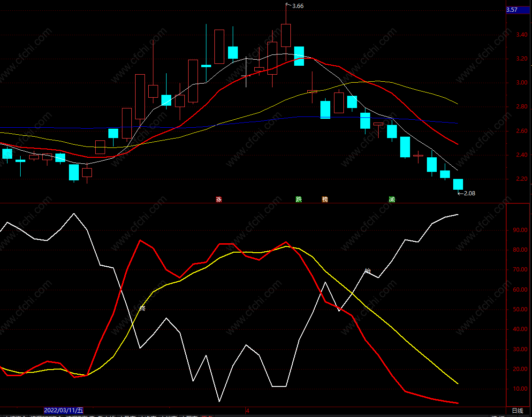Click the 3.57 price tag on axis

click(x=518, y=10)
